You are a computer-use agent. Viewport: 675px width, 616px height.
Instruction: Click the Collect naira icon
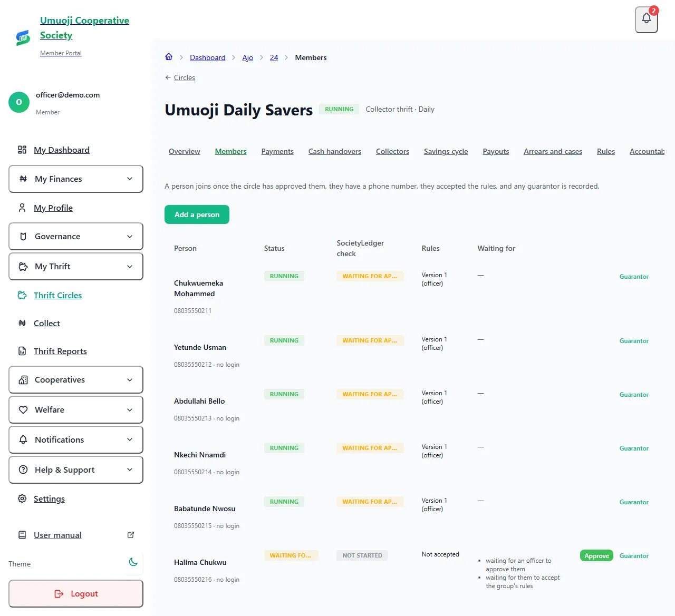[x=22, y=323]
